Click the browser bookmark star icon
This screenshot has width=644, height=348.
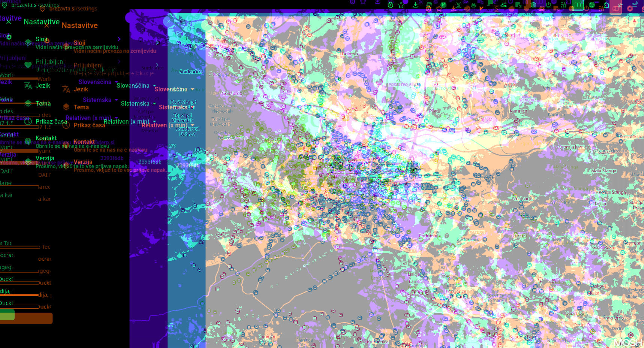coord(401,5)
